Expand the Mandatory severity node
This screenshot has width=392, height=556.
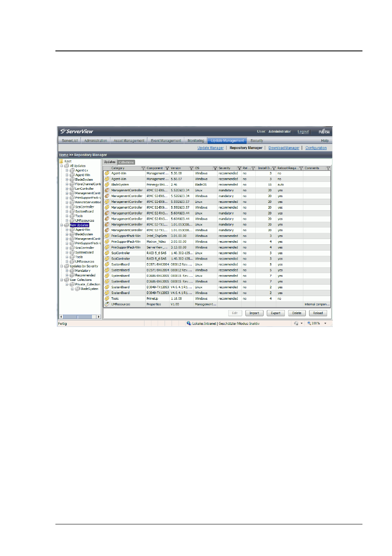[x=67, y=271]
